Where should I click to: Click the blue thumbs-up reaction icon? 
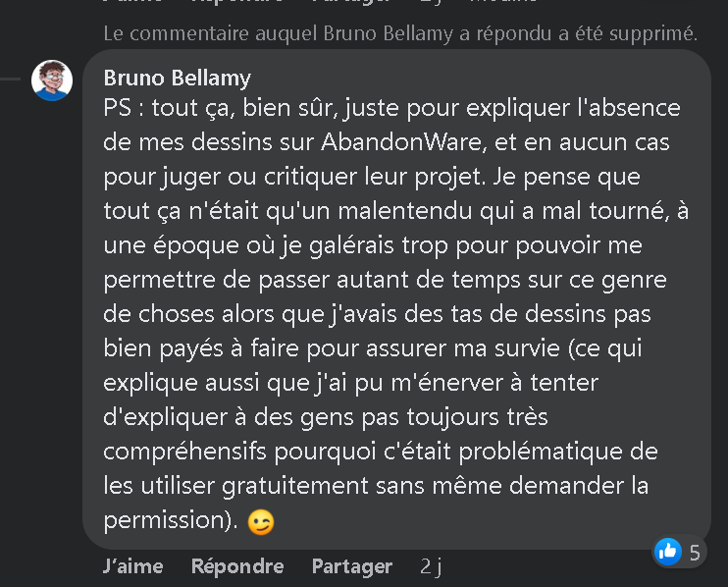pyautogui.click(x=668, y=551)
